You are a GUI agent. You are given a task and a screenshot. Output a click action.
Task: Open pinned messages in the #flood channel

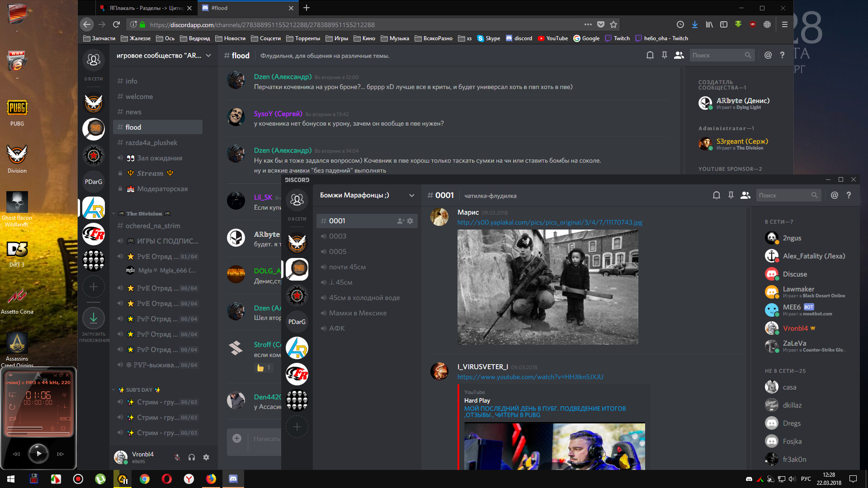pyautogui.click(x=665, y=55)
